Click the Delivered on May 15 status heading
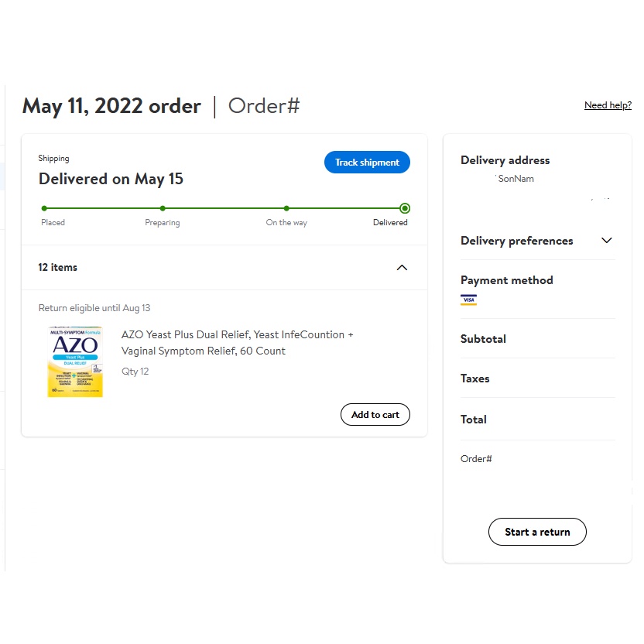 coord(111,179)
